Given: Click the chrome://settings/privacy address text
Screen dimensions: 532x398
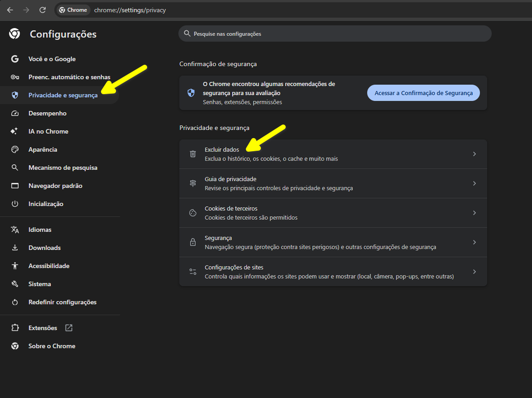Looking at the screenshot, I should pyautogui.click(x=130, y=10).
